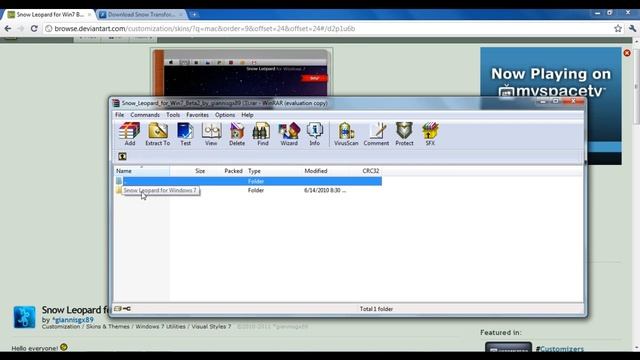The height and width of the screenshot is (360, 640).
Task: Click the Customization category link
Action: click(x=61, y=327)
